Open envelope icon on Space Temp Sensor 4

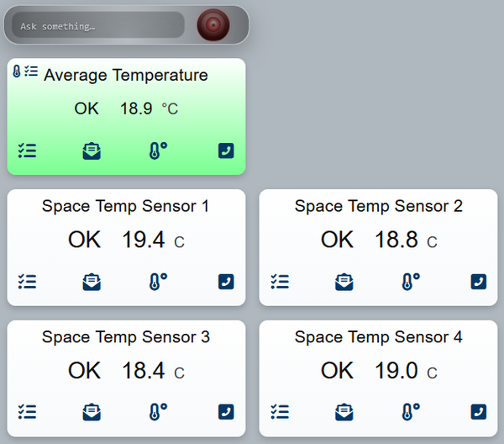coord(344,412)
